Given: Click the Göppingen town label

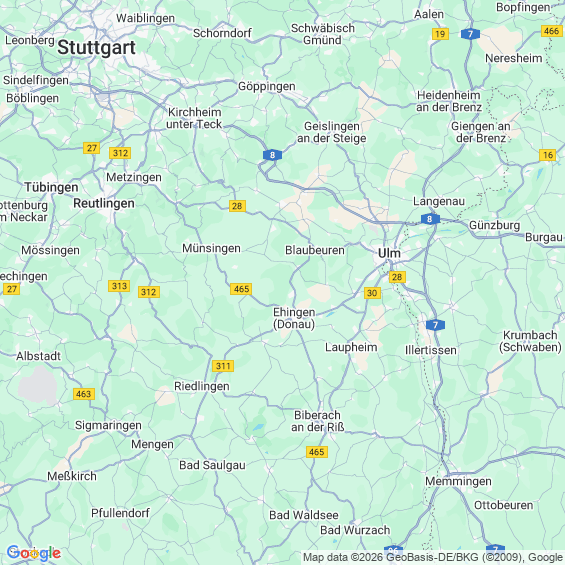Looking at the screenshot, I should click(267, 86).
